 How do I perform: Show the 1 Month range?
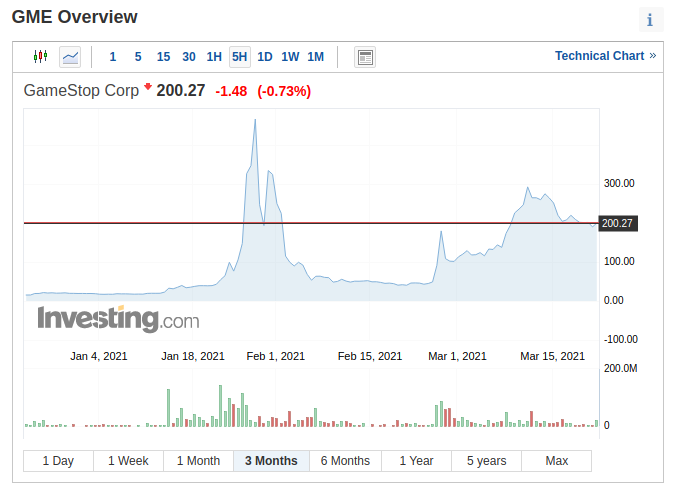pos(198,461)
